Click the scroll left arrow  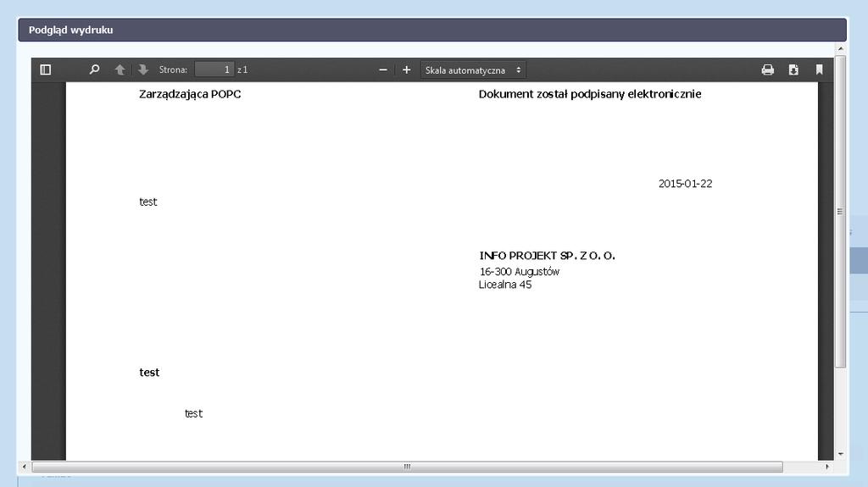(24, 467)
